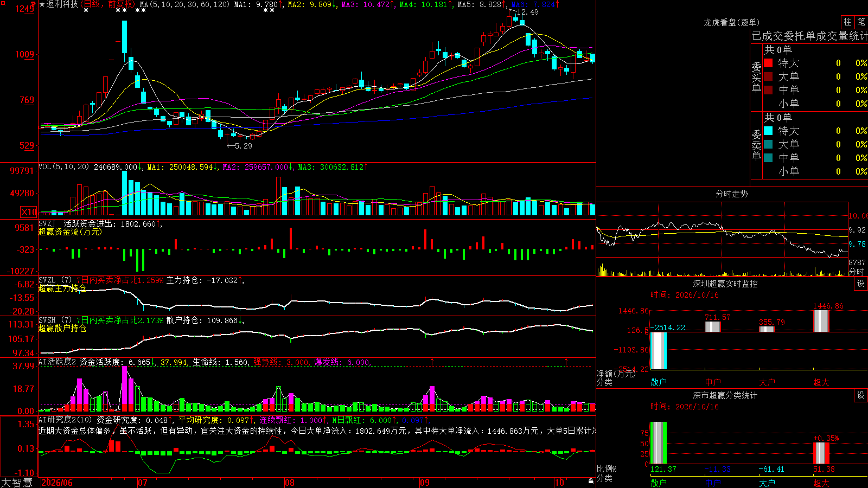Click the SVSH indicator name
This screenshot has height=488, width=868.
47,320
